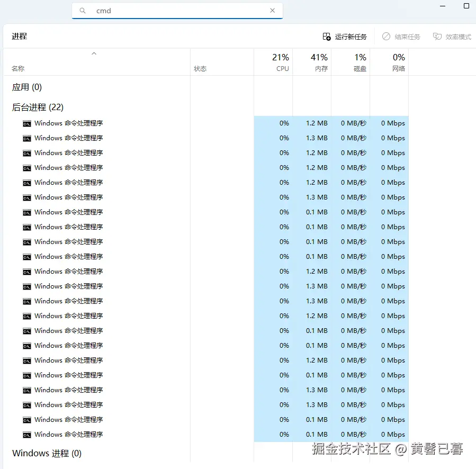Click the search magnifier icon in the search bar

(82, 11)
